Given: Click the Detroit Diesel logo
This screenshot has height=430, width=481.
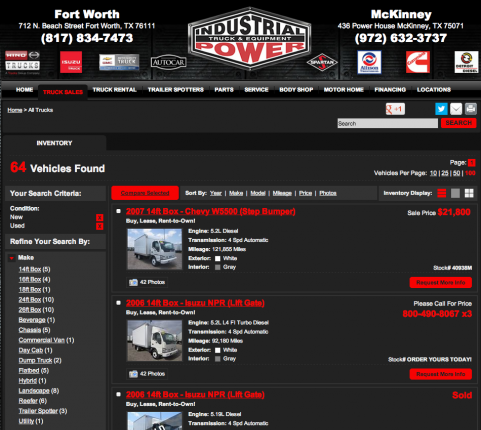Looking at the screenshot, I should point(466,62).
